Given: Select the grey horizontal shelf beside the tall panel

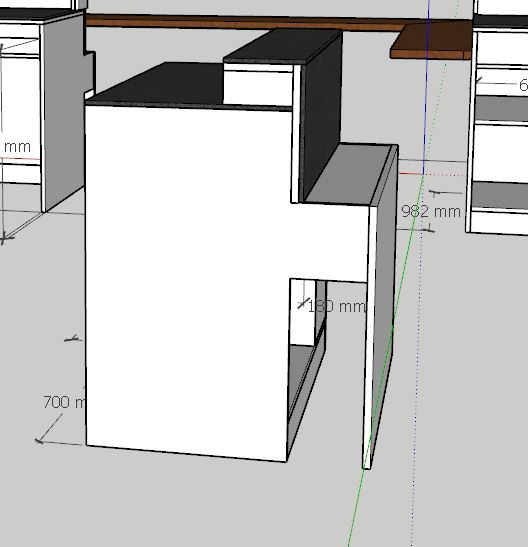Looking at the screenshot, I should point(349,174).
